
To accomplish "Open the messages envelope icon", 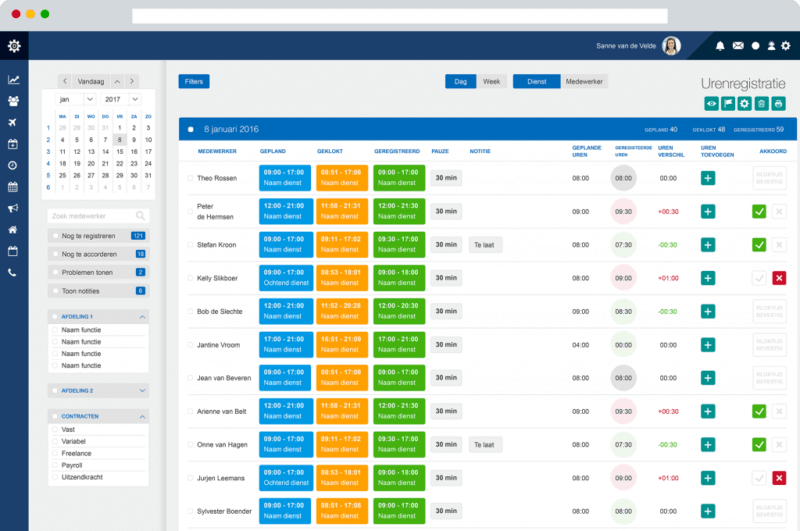I will point(738,46).
